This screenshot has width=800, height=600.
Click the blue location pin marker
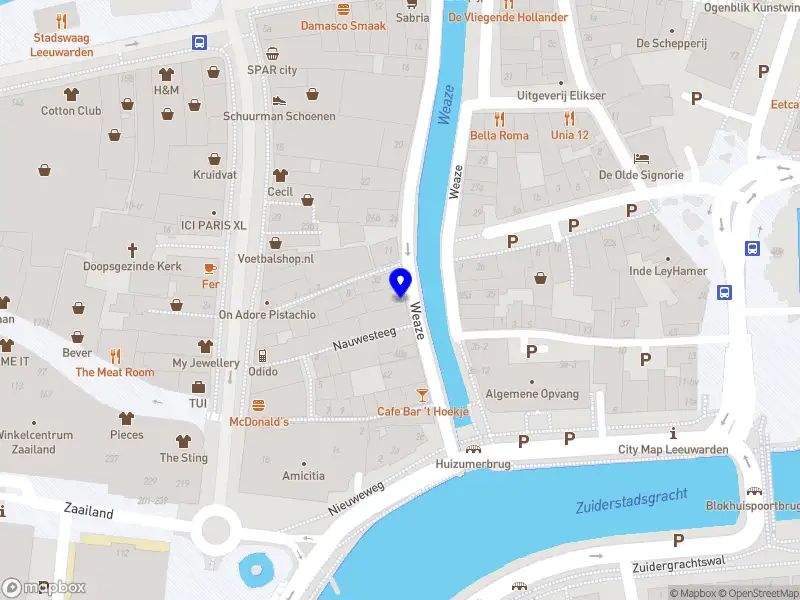tap(401, 283)
